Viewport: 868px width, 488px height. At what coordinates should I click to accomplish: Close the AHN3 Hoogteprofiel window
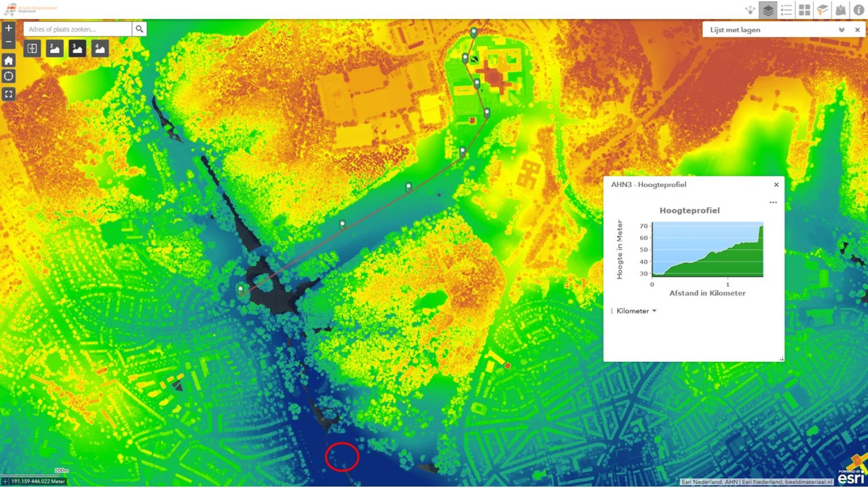coord(776,185)
